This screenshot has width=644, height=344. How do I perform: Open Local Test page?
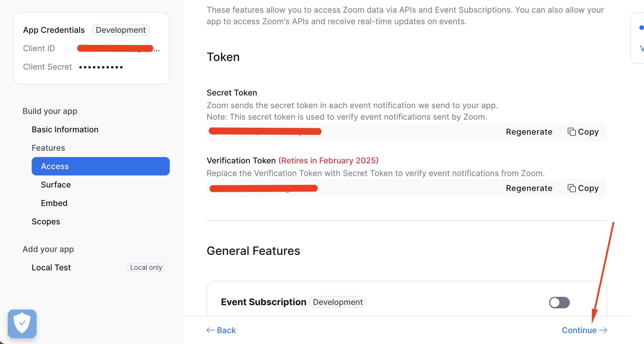coord(51,267)
